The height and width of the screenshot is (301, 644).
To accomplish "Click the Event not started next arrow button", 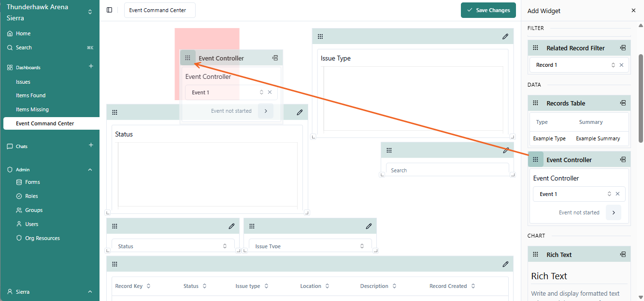I will (613, 212).
